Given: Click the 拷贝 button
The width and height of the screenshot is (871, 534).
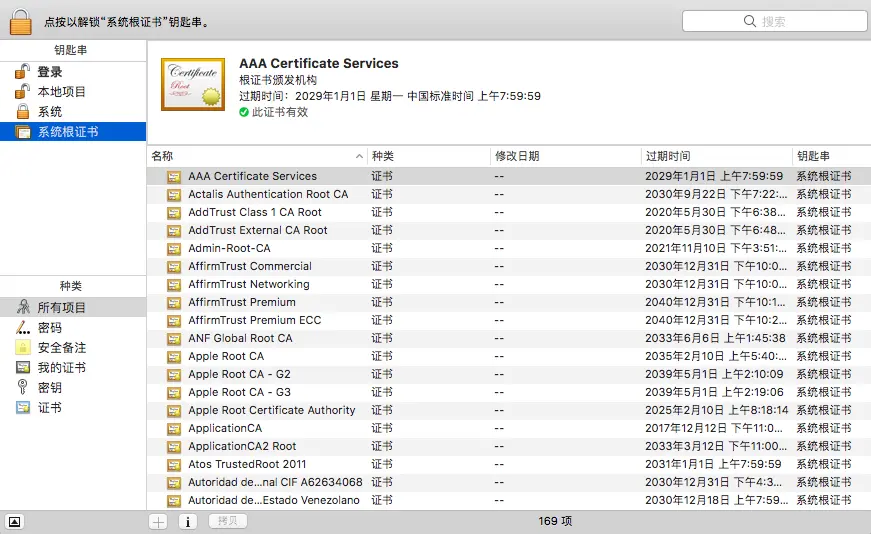Looking at the screenshot, I should (228, 521).
